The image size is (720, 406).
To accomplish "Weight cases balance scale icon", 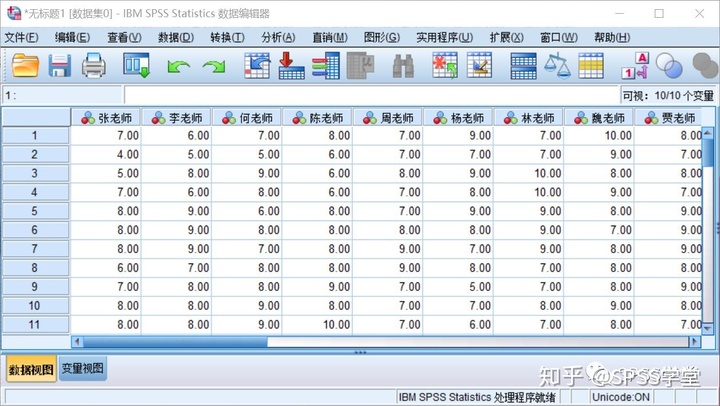I will tap(557, 65).
